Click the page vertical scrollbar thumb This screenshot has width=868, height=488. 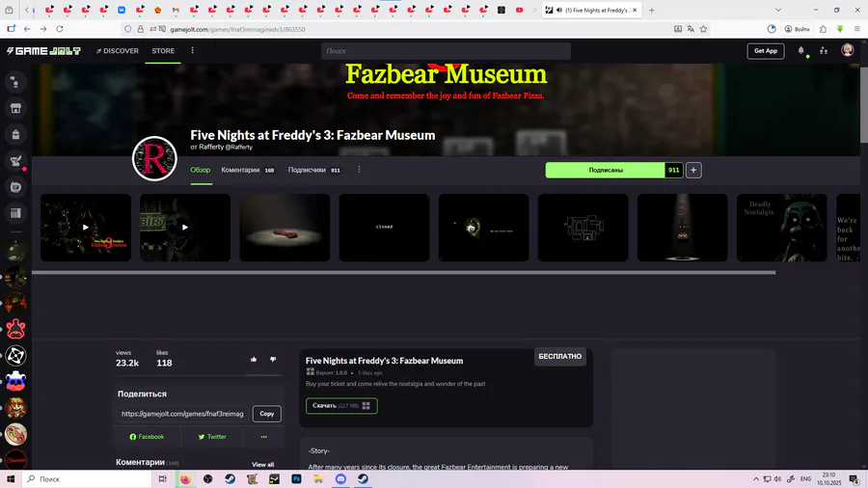pyautogui.click(x=863, y=104)
